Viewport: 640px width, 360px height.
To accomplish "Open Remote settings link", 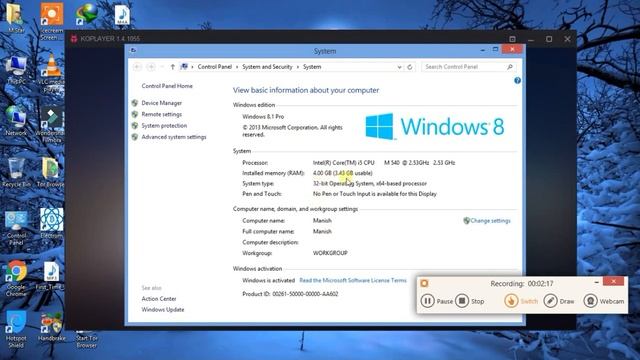I will [162, 114].
